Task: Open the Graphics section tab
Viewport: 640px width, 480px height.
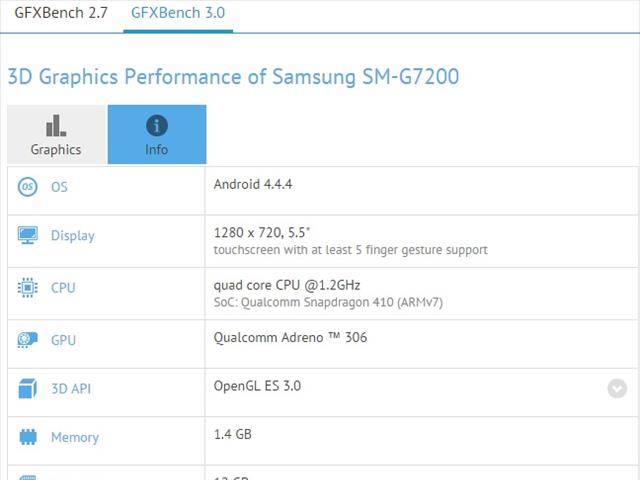Action: tap(56, 135)
